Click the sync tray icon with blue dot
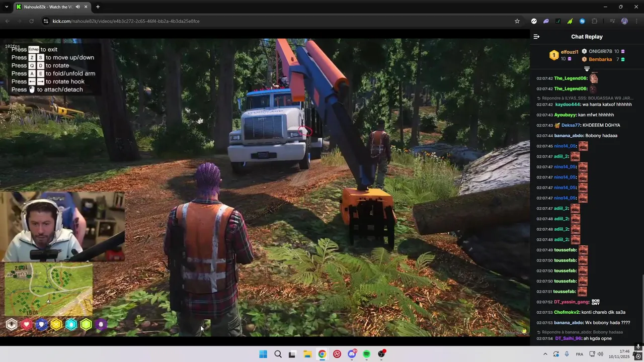Screen dimensions: 644x362 click(556, 354)
